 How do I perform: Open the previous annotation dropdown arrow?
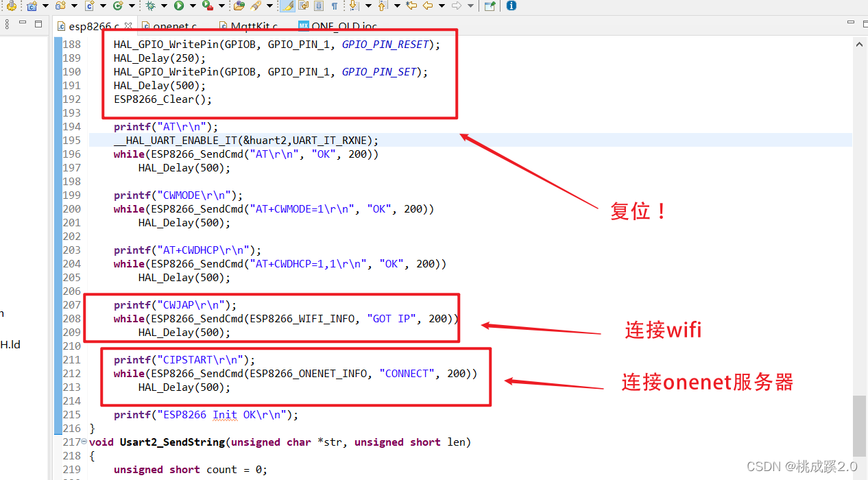397,5
